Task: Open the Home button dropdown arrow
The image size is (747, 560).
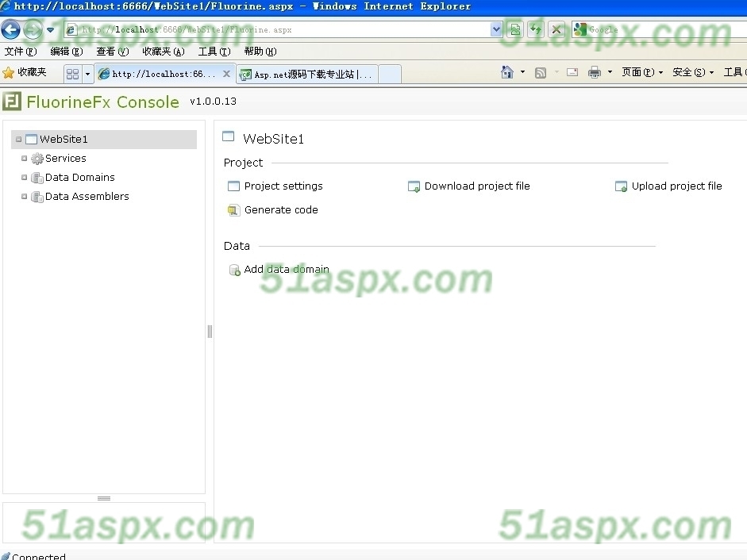Action: [x=522, y=72]
